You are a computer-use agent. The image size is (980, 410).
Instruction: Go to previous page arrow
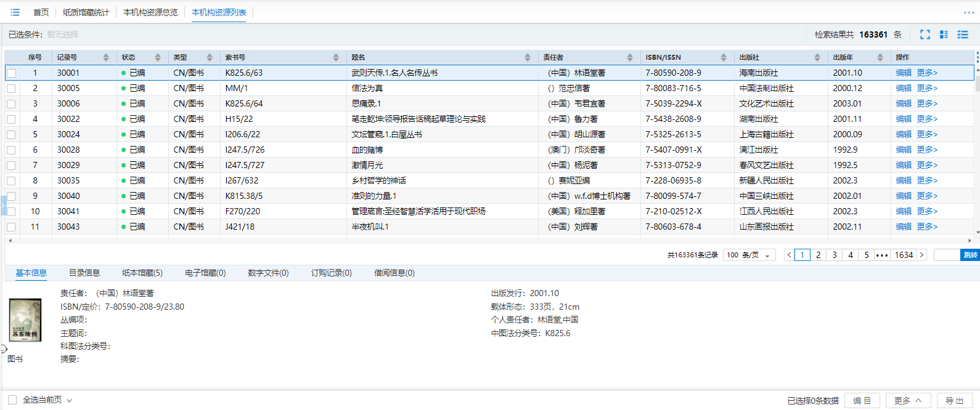tap(789, 255)
